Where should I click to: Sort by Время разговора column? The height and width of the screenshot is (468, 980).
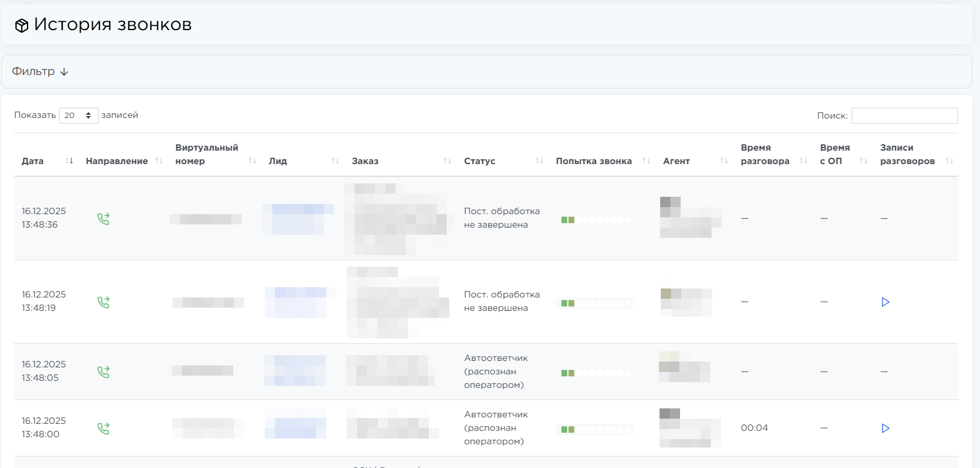click(765, 155)
